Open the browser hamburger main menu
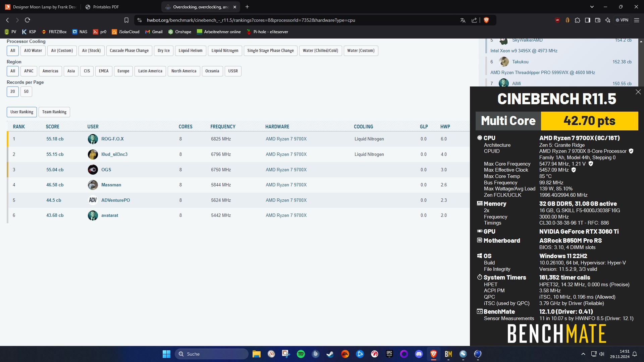The height and width of the screenshot is (362, 644). 636,20
